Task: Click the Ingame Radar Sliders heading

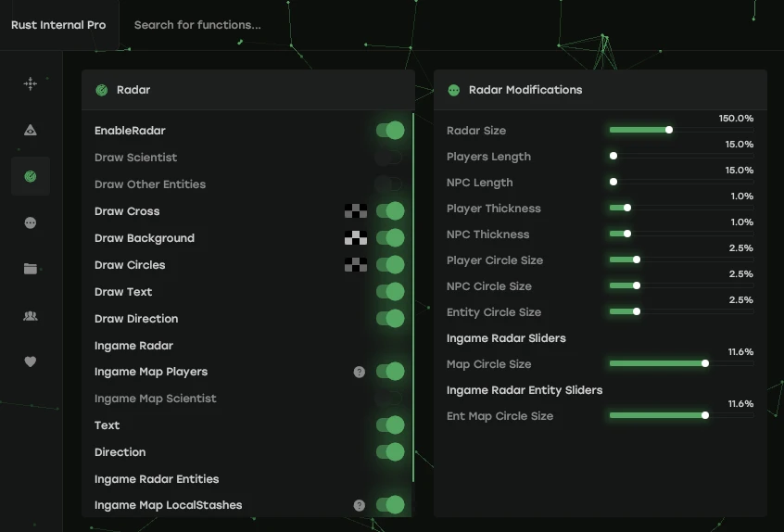Action: (x=506, y=338)
